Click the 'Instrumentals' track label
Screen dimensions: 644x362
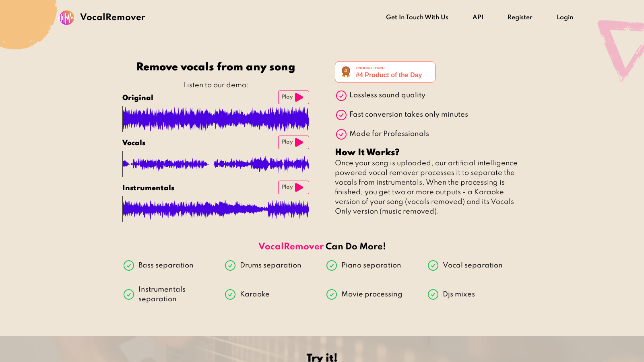pos(148,188)
